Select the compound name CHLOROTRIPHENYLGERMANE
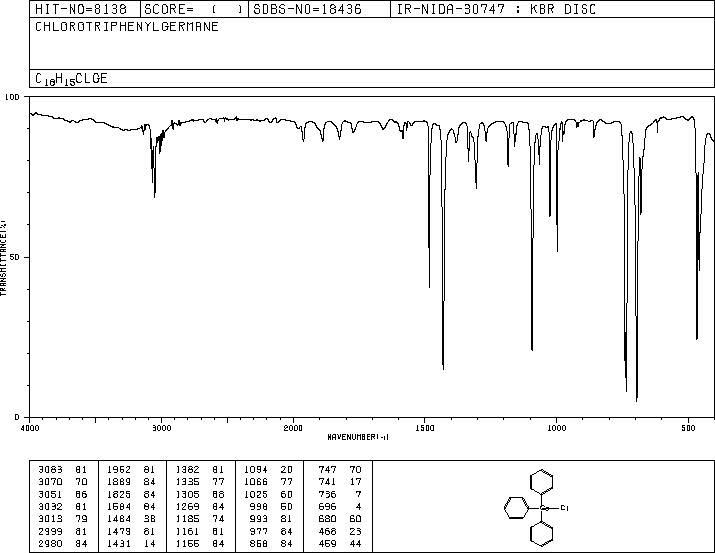The width and height of the screenshot is (715, 553). point(127,26)
